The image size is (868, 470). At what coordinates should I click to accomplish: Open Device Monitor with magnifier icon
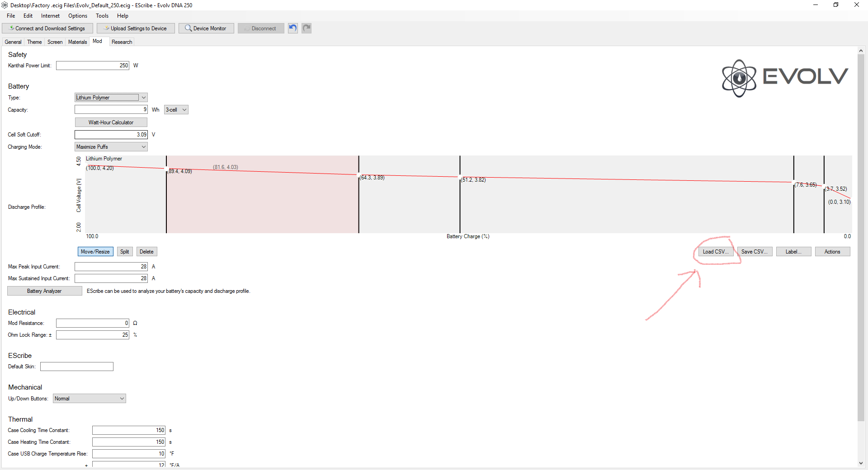pyautogui.click(x=206, y=28)
